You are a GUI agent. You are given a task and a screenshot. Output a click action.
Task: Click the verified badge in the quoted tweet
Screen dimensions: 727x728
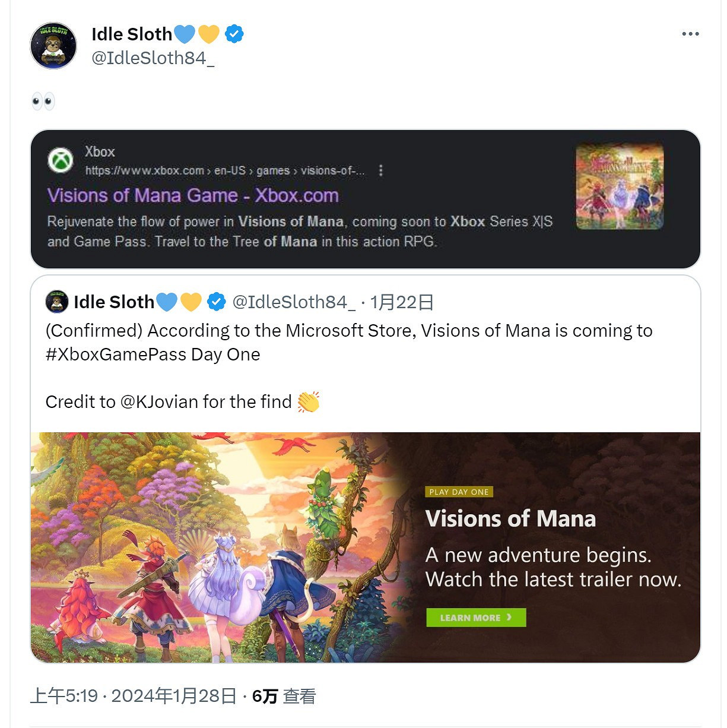tap(217, 302)
